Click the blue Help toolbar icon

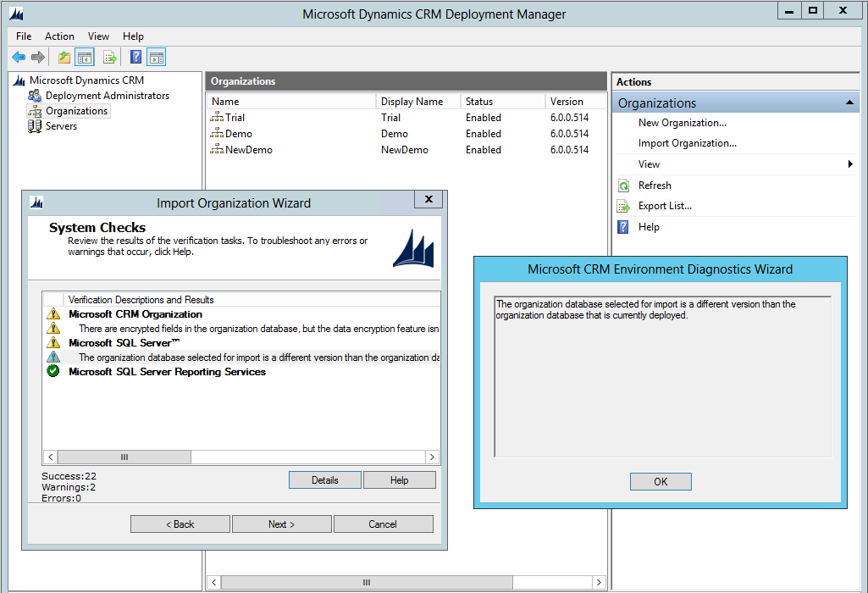point(135,57)
